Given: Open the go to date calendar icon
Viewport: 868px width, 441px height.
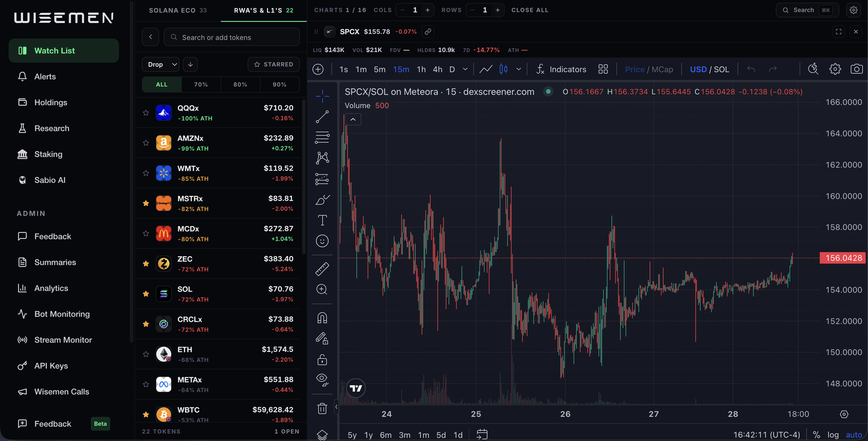Looking at the screenshot, I should tap(482, 434).
